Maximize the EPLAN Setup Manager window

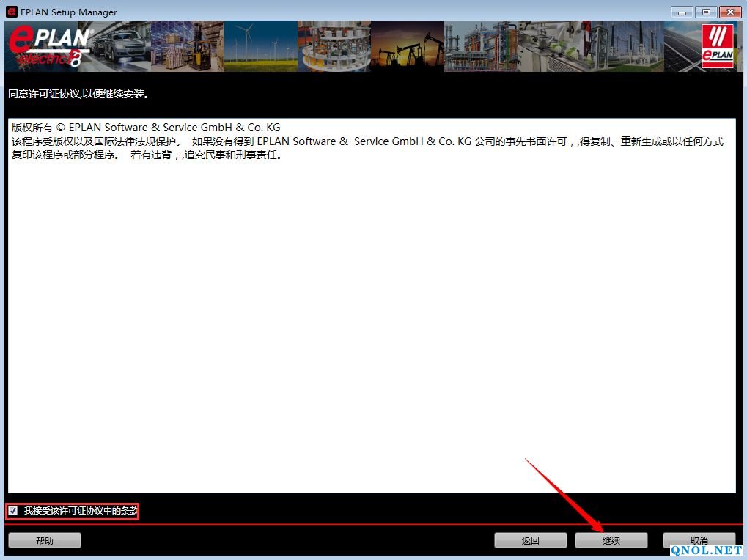[x=706, y=12]
